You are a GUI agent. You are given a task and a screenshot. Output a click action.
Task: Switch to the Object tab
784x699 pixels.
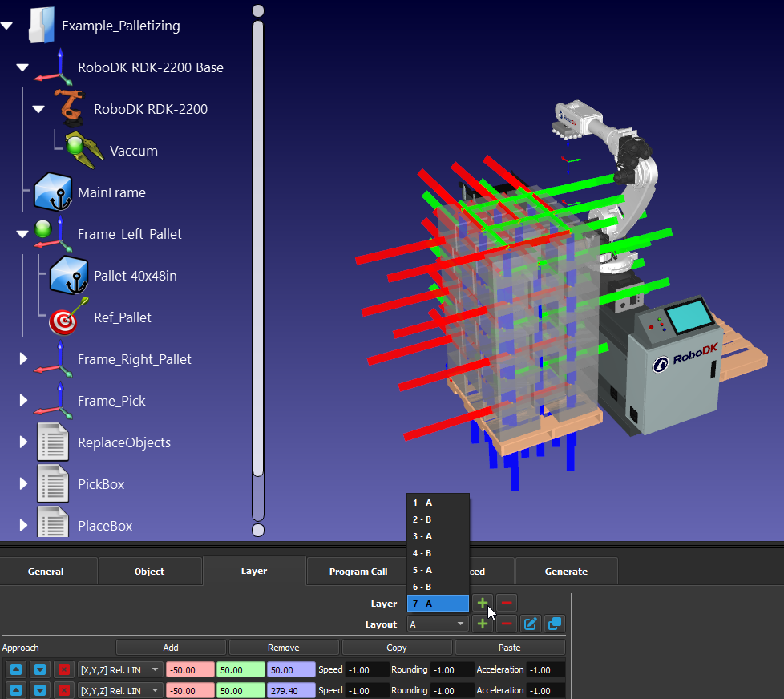[149, 572]
